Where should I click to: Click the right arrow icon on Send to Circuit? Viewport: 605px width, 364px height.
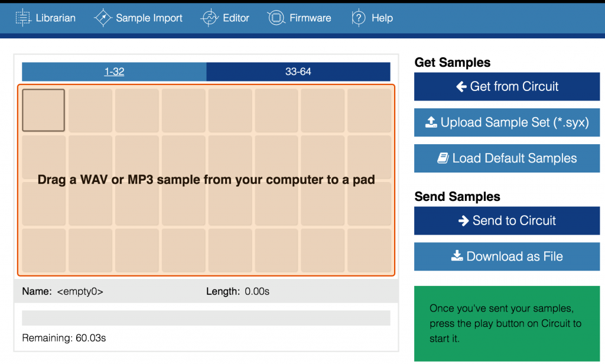(464, 221)
